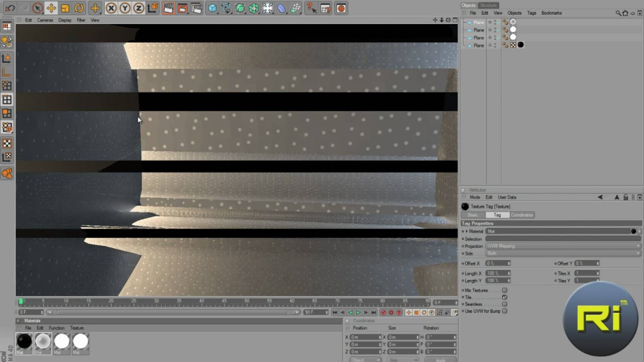Activate the Scale tool

[65, 8]
